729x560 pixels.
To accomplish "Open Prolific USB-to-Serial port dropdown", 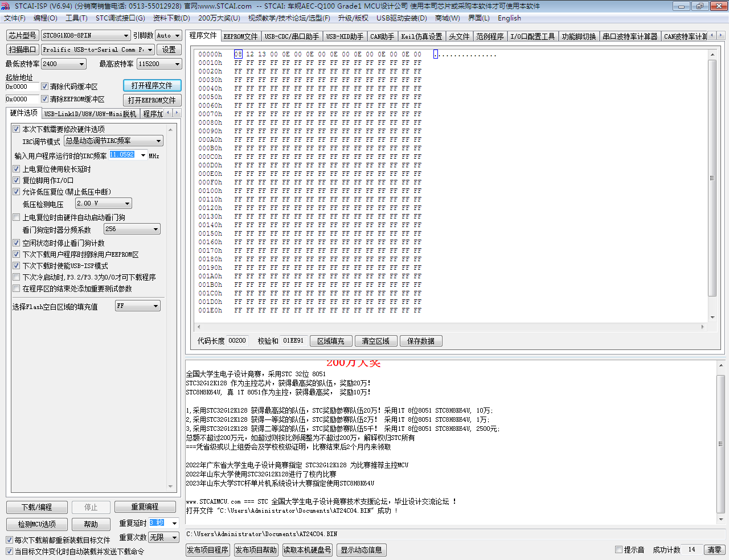I will 98,50.
